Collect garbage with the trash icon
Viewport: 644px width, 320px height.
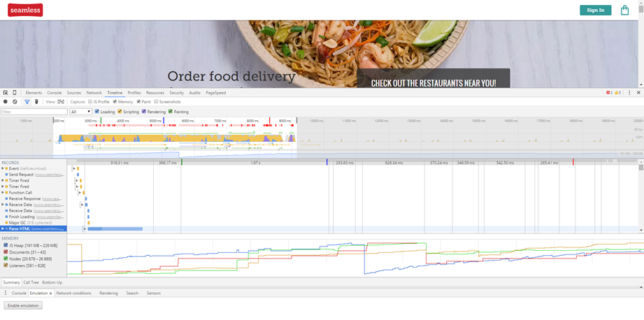(36, 102)
